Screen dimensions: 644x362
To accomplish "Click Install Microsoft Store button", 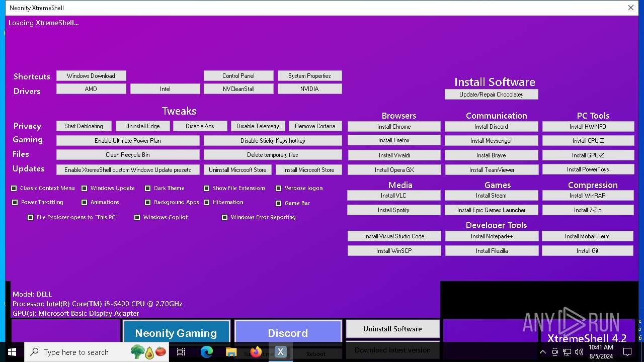I will [x=308, y=170].
